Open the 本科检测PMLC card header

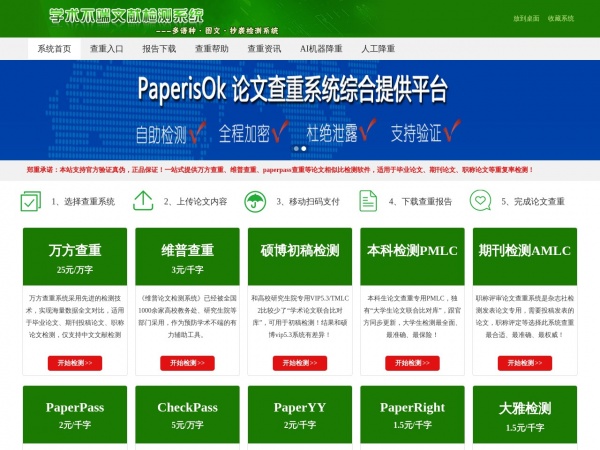click(412, 257)
